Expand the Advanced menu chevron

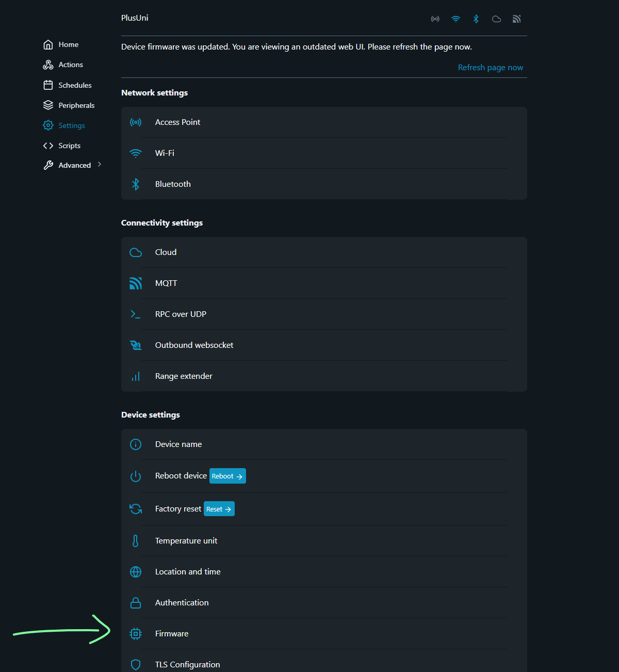point(100,165)
